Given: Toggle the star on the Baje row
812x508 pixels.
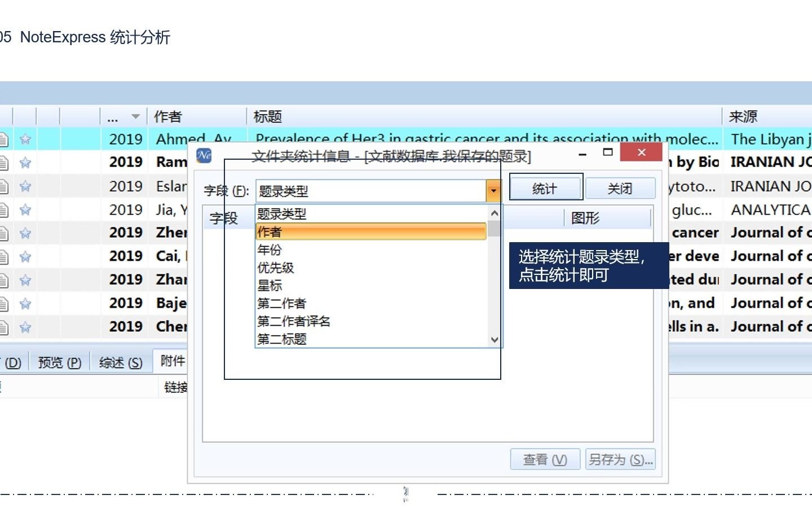Looking at the screenshot, I should point(25,304).
